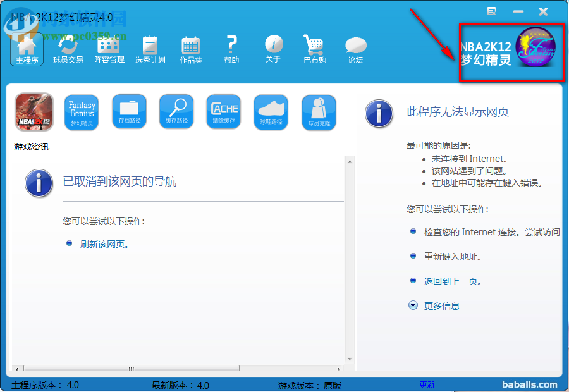Click the 主程序版本: 4.0 status text

tap(45, 385)
